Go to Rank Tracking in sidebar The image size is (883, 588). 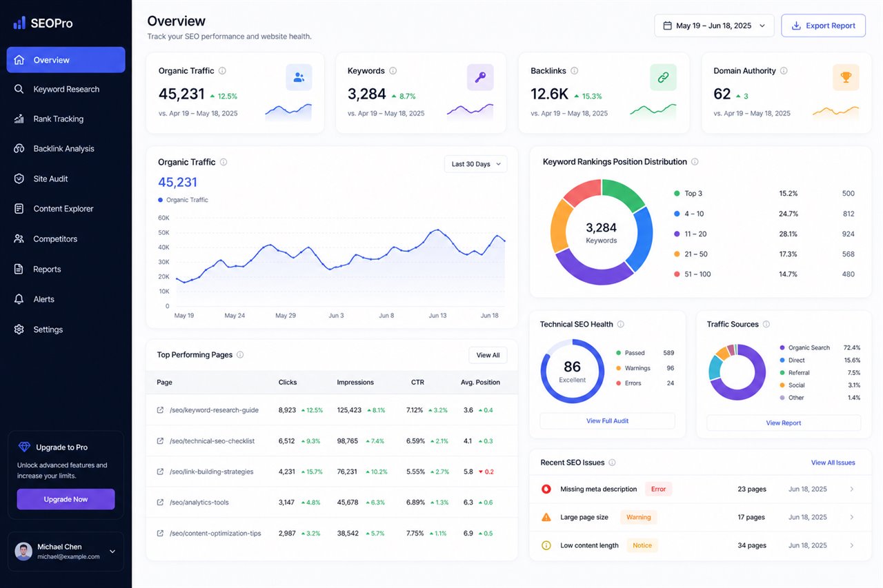click(x=66, y=119)
